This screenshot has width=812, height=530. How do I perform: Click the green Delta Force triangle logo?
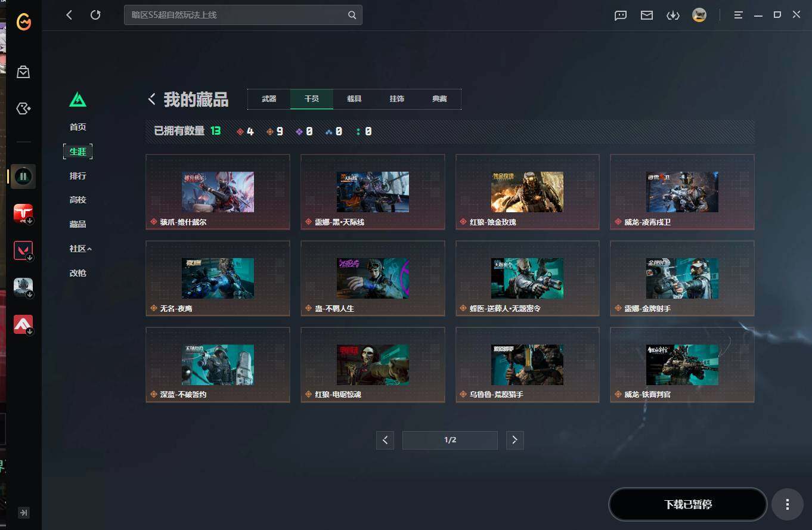(78, 100)
